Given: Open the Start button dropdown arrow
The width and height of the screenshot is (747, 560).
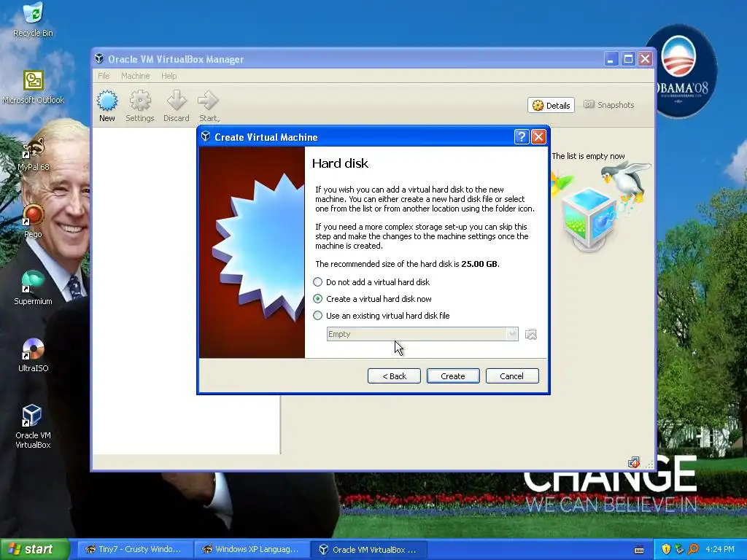Looking at the screenshot, I should [218, 119].
